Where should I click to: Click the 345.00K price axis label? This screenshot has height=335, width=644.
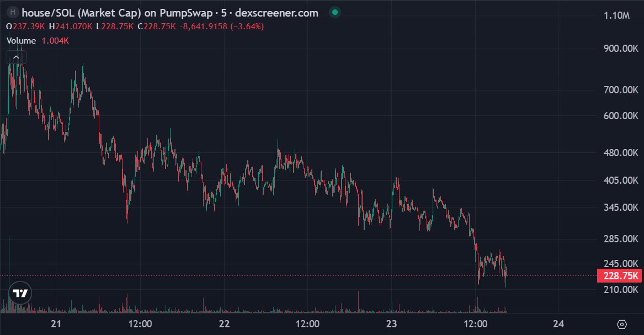tap(621, 208)
